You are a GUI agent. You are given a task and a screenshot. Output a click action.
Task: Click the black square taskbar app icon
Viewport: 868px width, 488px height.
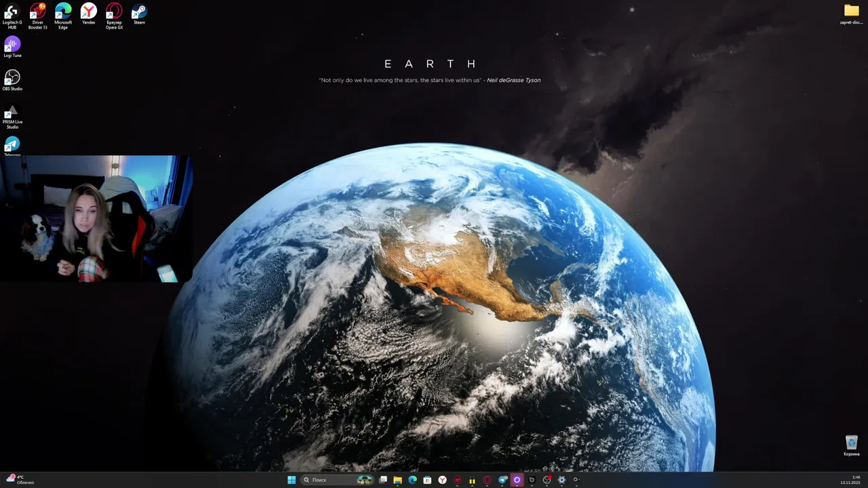(x=532, y=480)
